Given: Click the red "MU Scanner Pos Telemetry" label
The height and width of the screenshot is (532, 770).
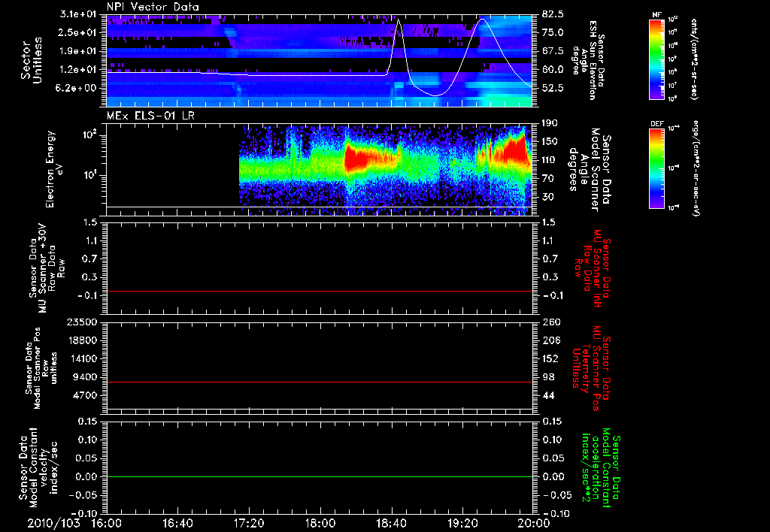Looking at the screenshot, I should click(591, 368).
